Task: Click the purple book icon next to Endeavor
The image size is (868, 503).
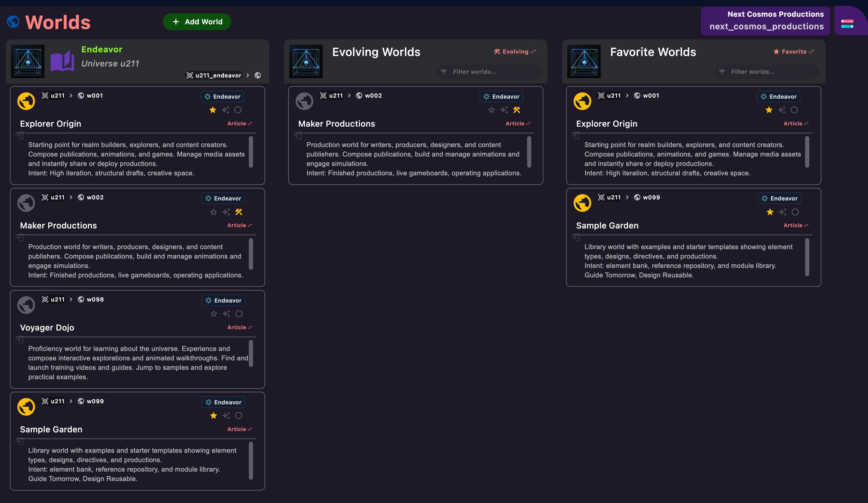Action: tap(62, 61)
